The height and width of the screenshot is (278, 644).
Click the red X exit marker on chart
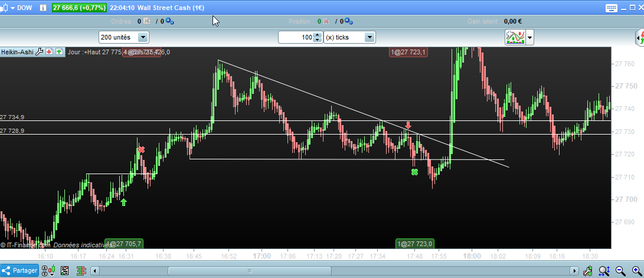pos(141,150)
